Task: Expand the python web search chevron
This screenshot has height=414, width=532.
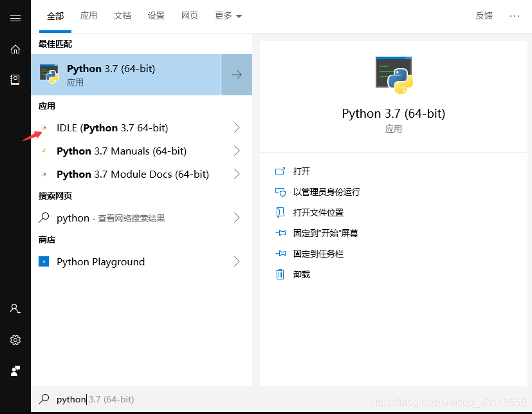Action: click(237, 218)
